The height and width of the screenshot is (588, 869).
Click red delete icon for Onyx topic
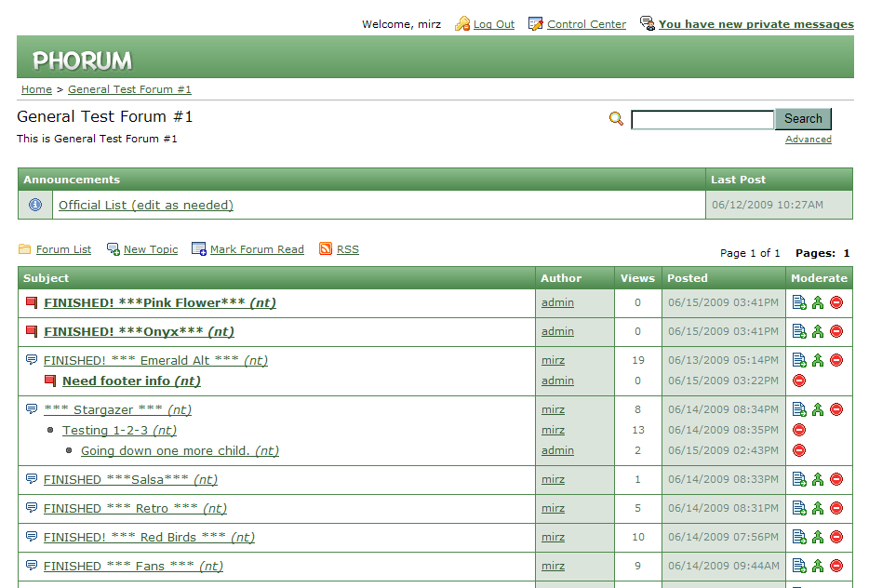(836, 331)
